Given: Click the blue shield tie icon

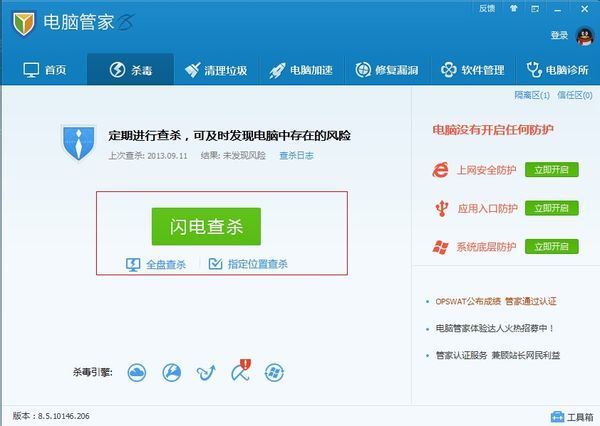Looking at the screenshot, I should click(78, 143).
